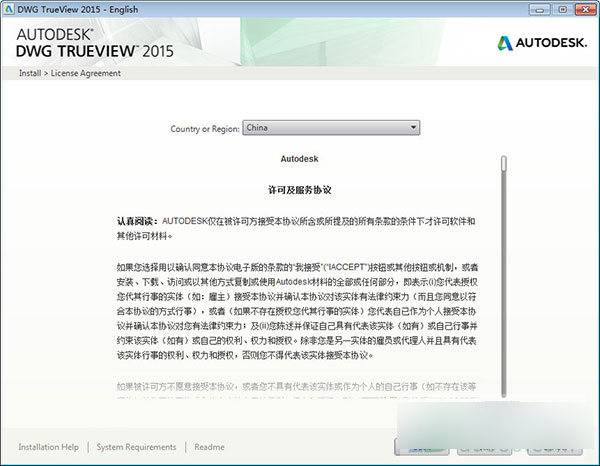
Task: Maximize the DWG TrueView installer window
Action: pyautogui.click(x=562, y=9)
